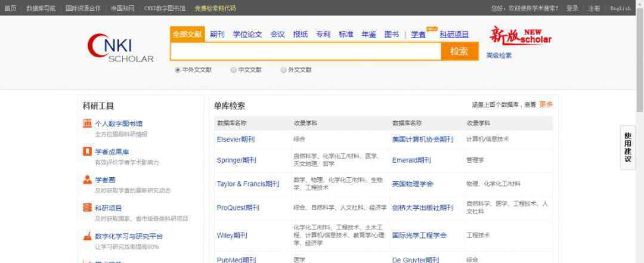Click the 使用建议 feedback side tab

point(628,147)
